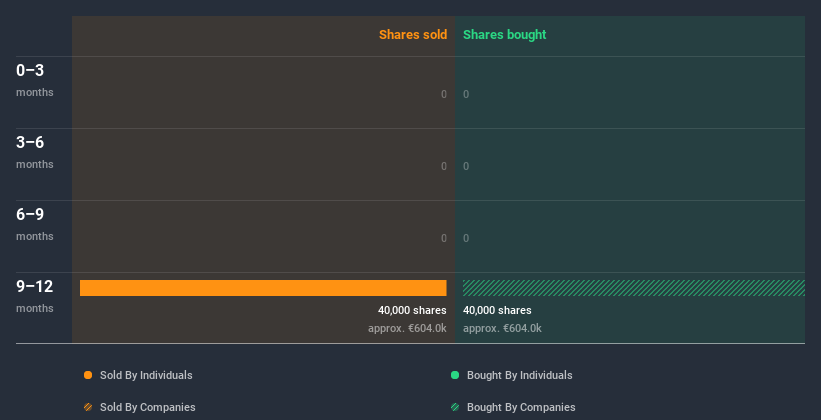Click the striped Sold By Companies icon

(x=88, y=407)
